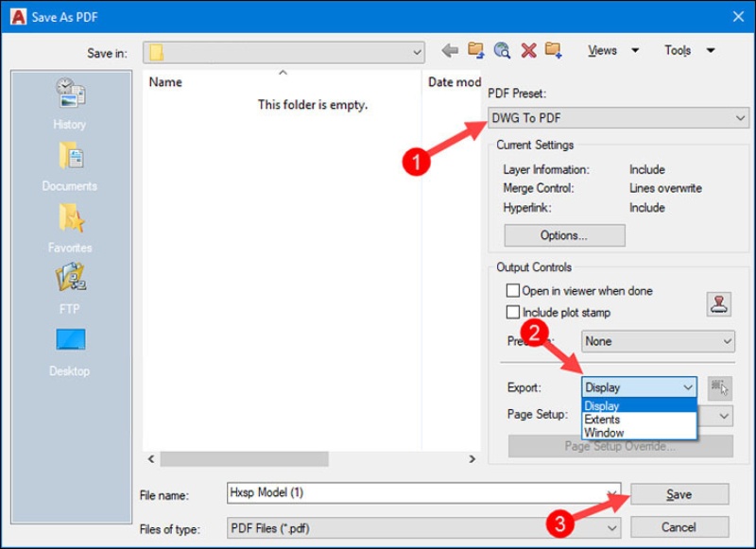This screenshot has width=756, height=549.
Task: Click the Search the Web icon
Action: coord(502,51)
